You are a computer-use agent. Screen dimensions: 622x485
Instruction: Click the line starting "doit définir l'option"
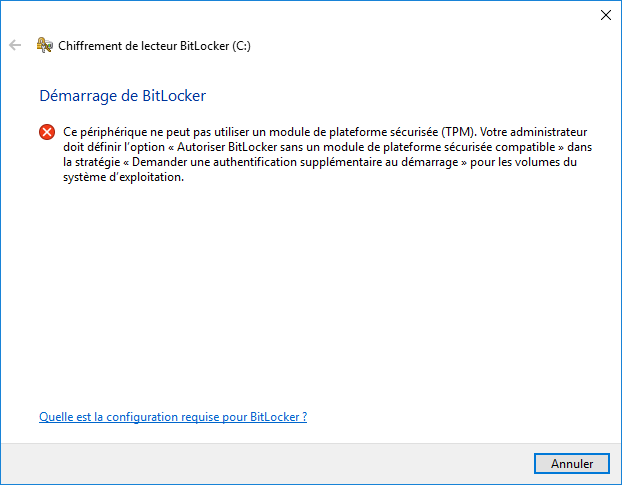coord(328,147)
